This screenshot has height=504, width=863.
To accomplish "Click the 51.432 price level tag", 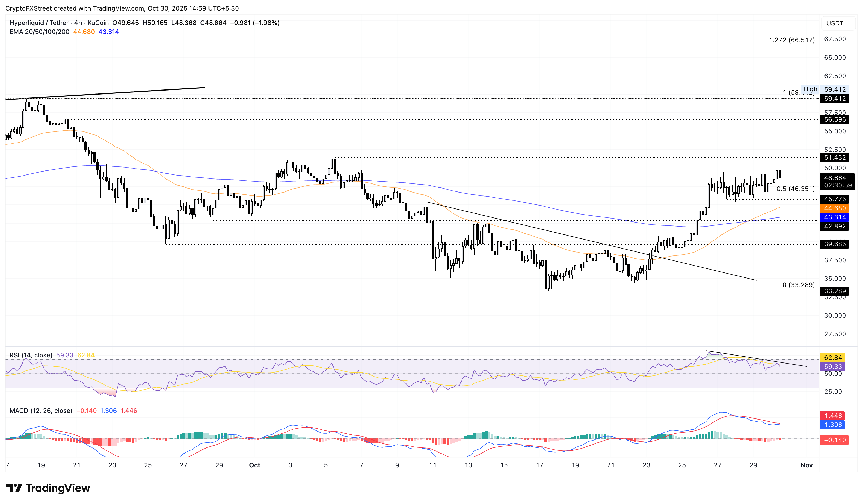I will pos(835,157).
